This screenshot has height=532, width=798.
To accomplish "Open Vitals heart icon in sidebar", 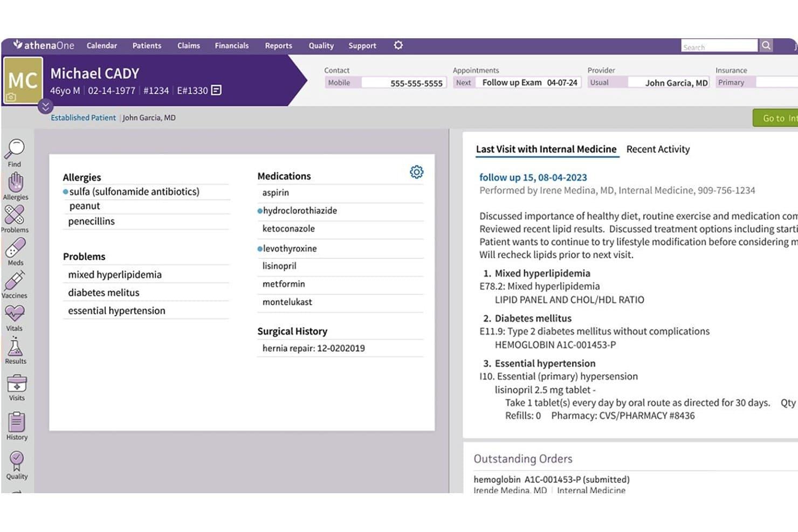I will (15, 313).
